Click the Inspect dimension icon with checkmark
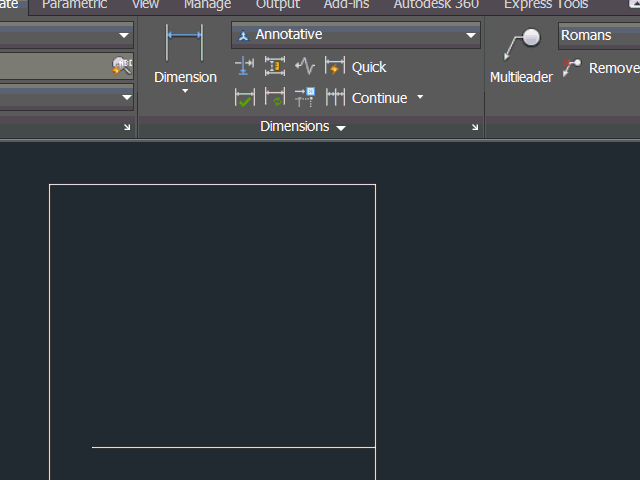Image resolution: width=640 pixels, height=480 pixels. pos(244,98)
